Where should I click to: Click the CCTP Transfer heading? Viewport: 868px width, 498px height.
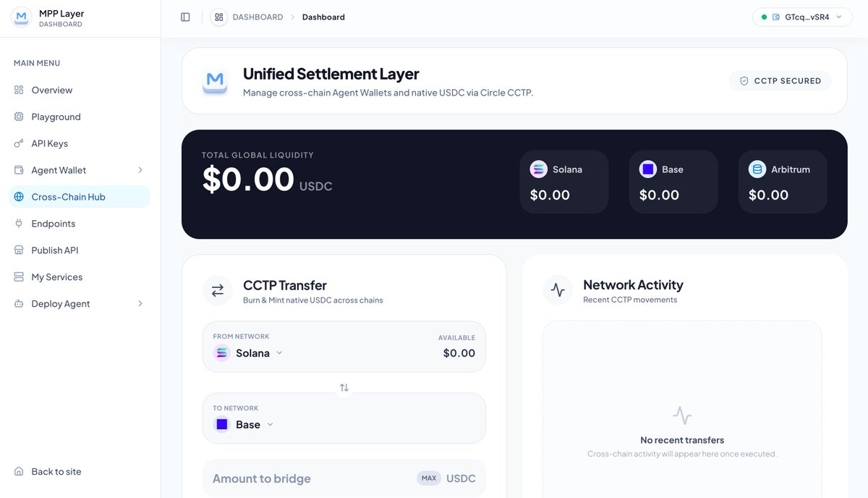285,285
